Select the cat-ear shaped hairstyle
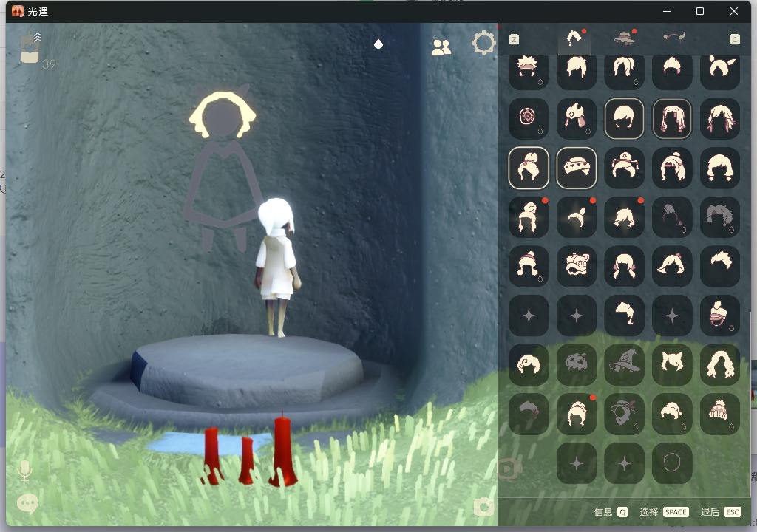This screenshot has height=532, width=757. point(672,364)
